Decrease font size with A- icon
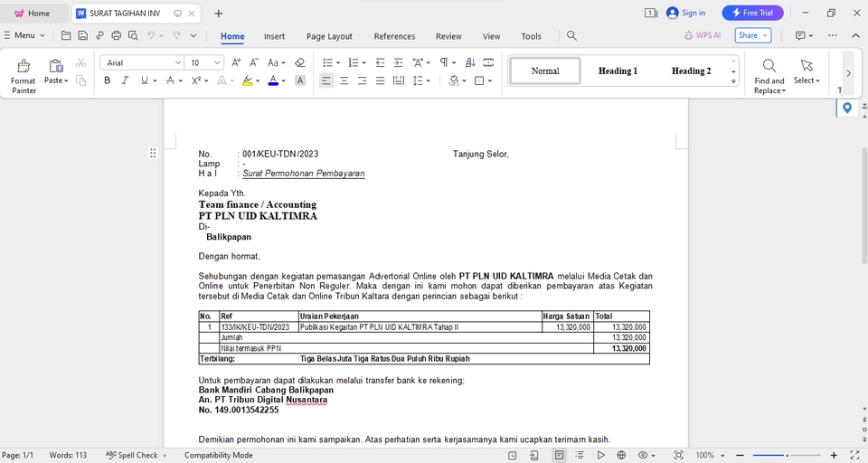This screenshot has width=868, height=463. click(254, 62)
